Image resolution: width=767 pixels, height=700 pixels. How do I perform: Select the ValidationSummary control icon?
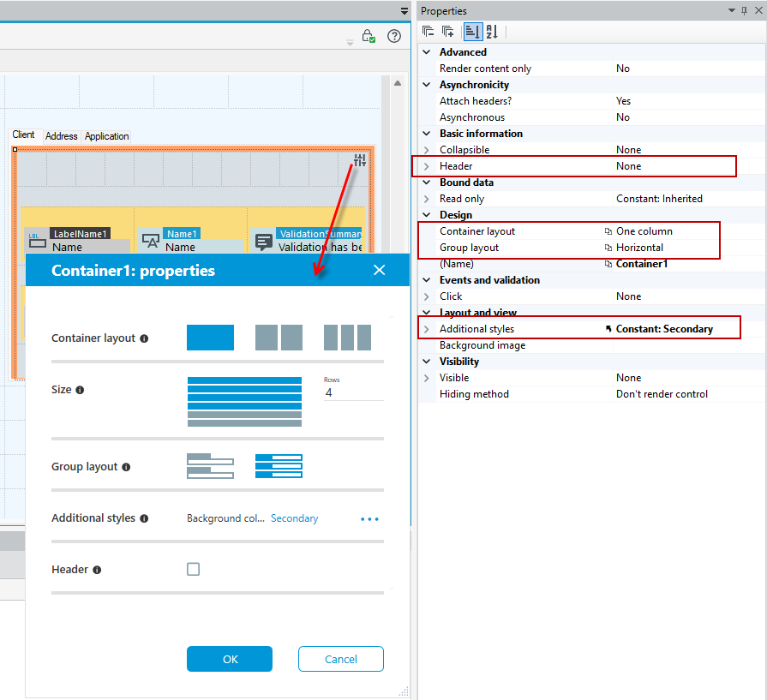[x=264, y=241]
